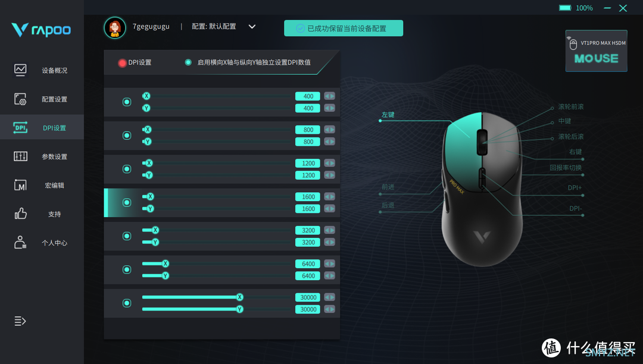Image resolution: width=643 pixels, height=364 pixels.
Task: Click the 回报率切换 polling rate label
Action: [x=566, y=168]
